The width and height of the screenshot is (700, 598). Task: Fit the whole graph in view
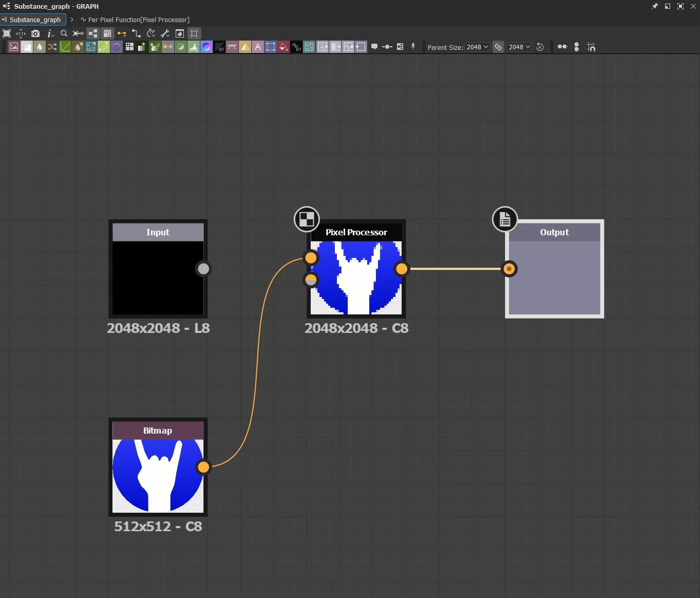[7, 33]
